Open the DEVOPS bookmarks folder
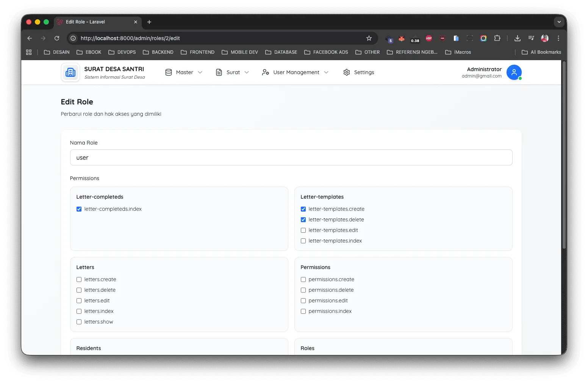 122,52
